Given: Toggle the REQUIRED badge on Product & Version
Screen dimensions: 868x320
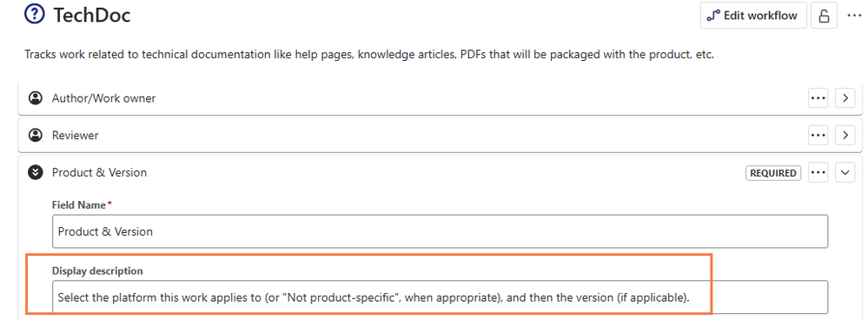Looking at the screenshot, I should [773, 173].
